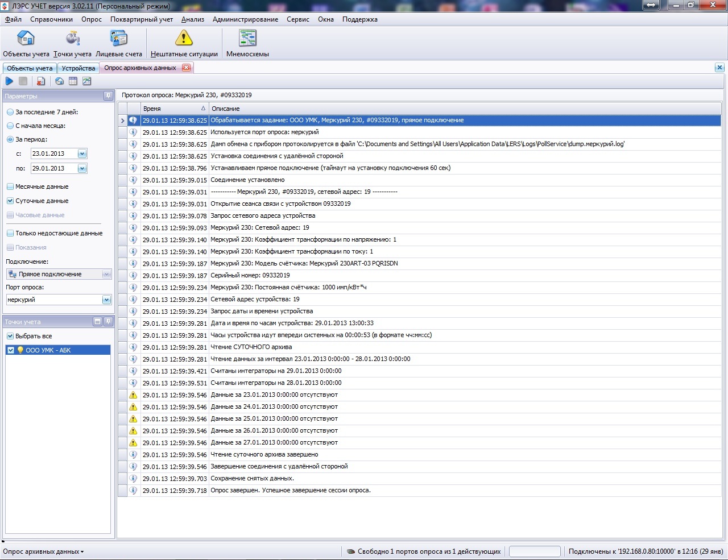Switch to the Устройства tab
728x560 pixels.
(x=78, y=68)
